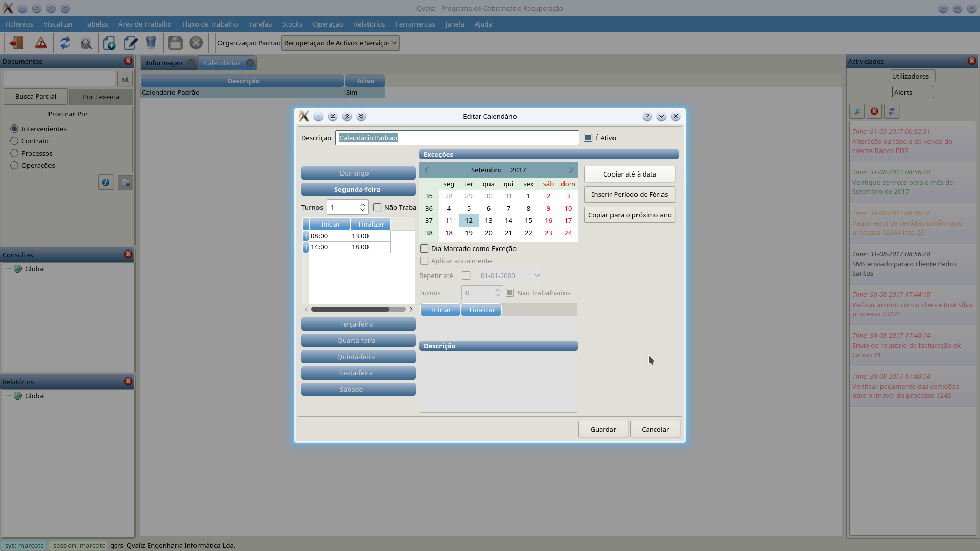Click the exit door toolbar icon
The height and width of the screenshot is (551, 980).
[x=16, y=43]
